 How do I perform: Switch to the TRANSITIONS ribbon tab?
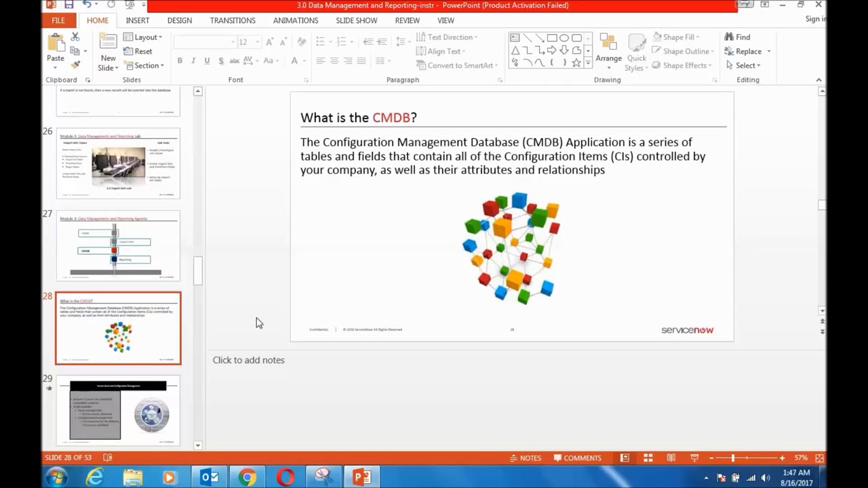click(233, 20)
